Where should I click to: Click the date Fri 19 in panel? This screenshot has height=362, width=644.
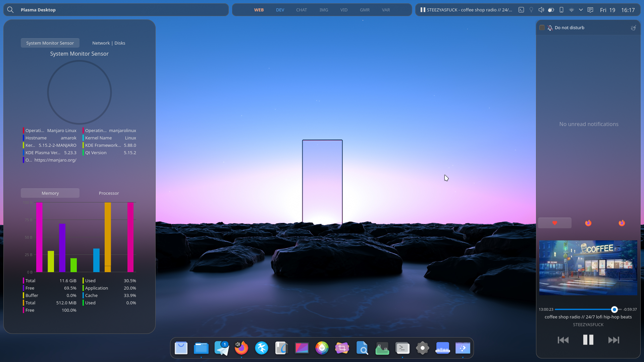(607, 10)
